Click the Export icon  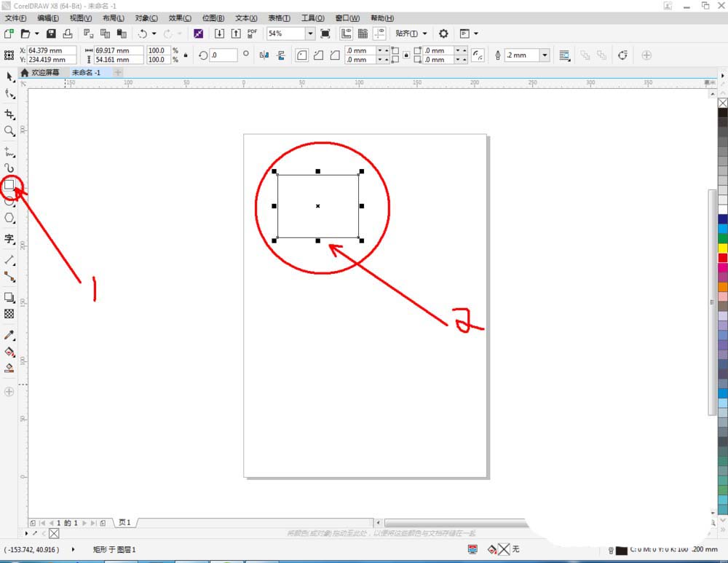coord(236,34)
